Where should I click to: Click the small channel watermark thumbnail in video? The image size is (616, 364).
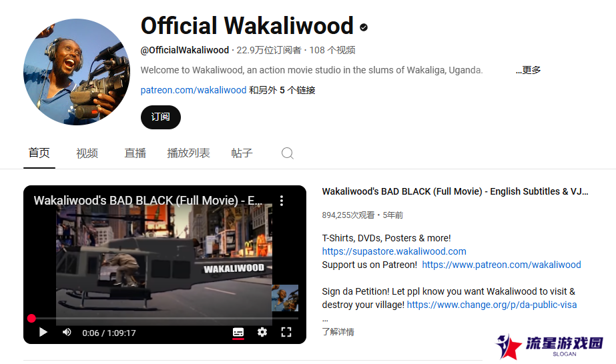(x=285, y=298)
